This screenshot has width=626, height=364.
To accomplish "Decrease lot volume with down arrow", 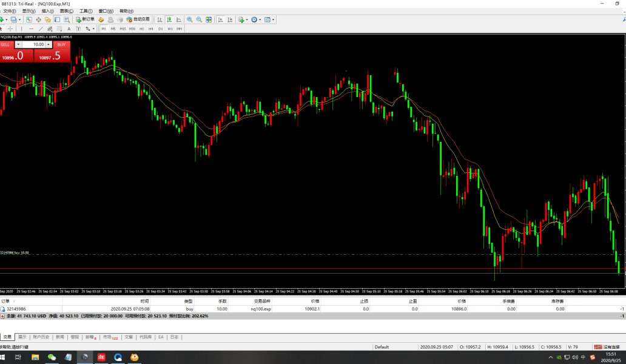I will pos(18,44).
